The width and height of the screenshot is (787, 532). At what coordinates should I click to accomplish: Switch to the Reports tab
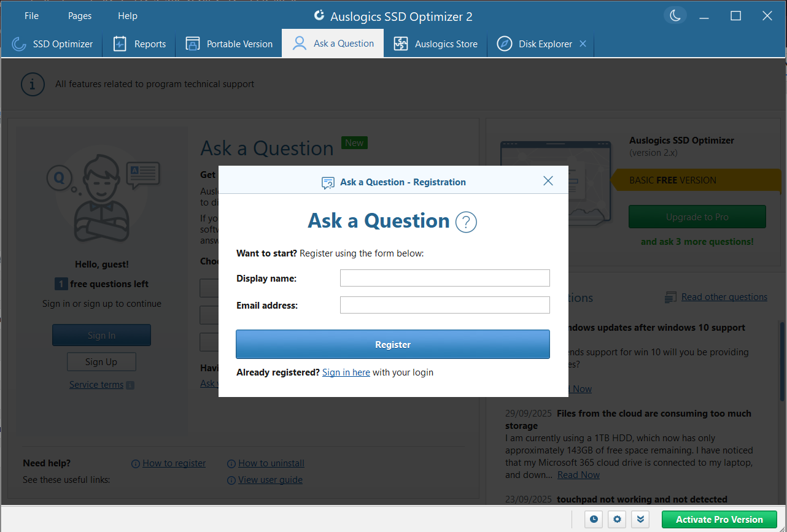(x=139, y=44)
